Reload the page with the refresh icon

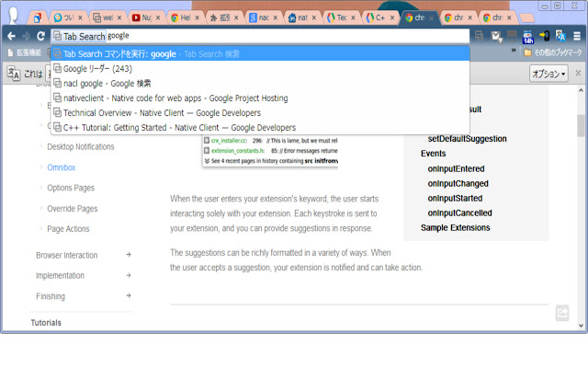coord(40,36)
